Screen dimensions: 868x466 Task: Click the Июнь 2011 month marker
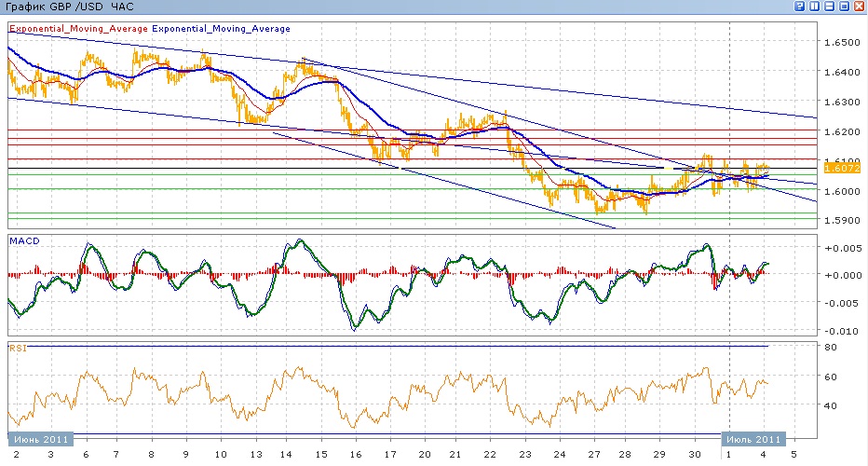[x=40, y=439]
